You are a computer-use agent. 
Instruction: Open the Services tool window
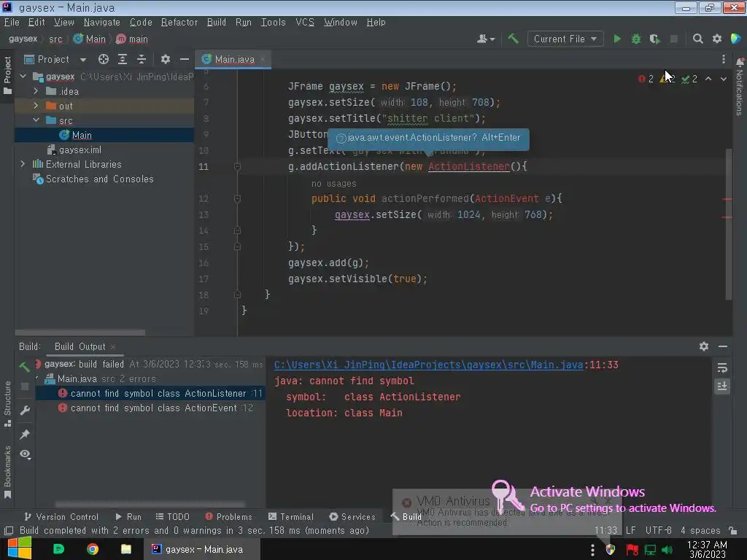pos(352,517)
